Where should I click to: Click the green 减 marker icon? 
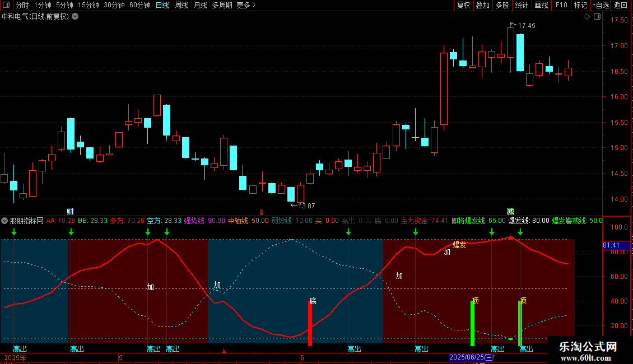pos(510,212)
